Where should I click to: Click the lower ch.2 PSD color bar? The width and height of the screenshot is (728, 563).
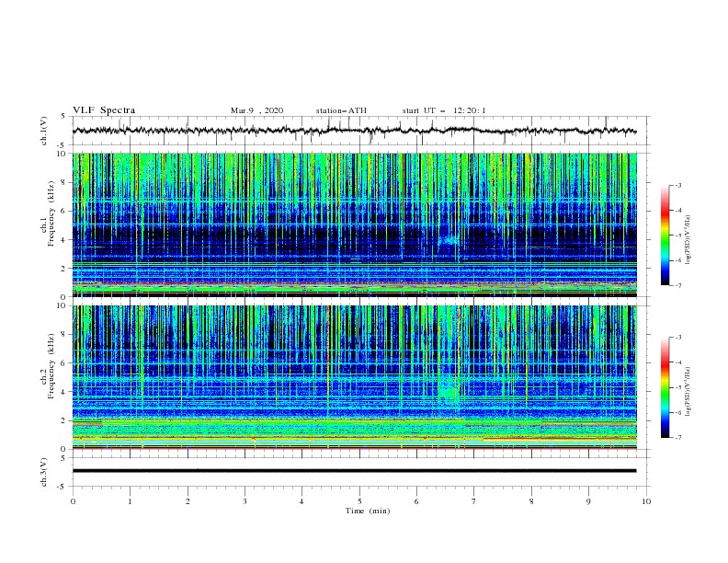point(665,387)
